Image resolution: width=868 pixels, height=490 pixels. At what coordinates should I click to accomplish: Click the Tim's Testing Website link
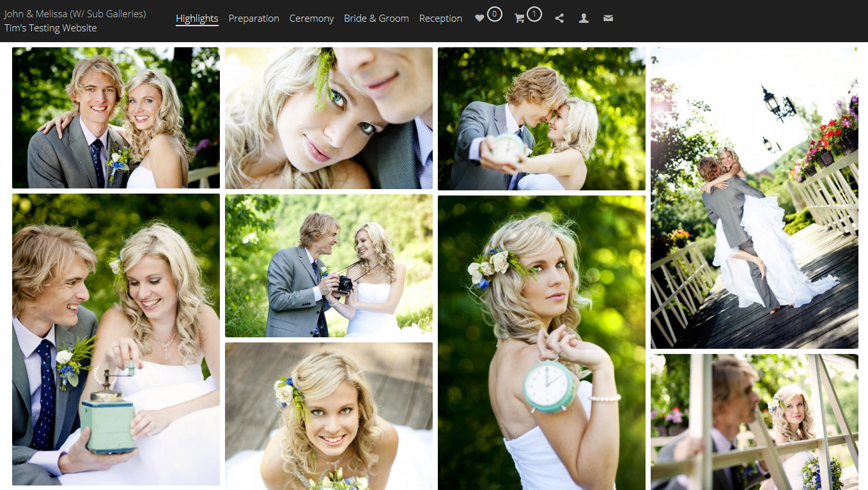point(50,28)
